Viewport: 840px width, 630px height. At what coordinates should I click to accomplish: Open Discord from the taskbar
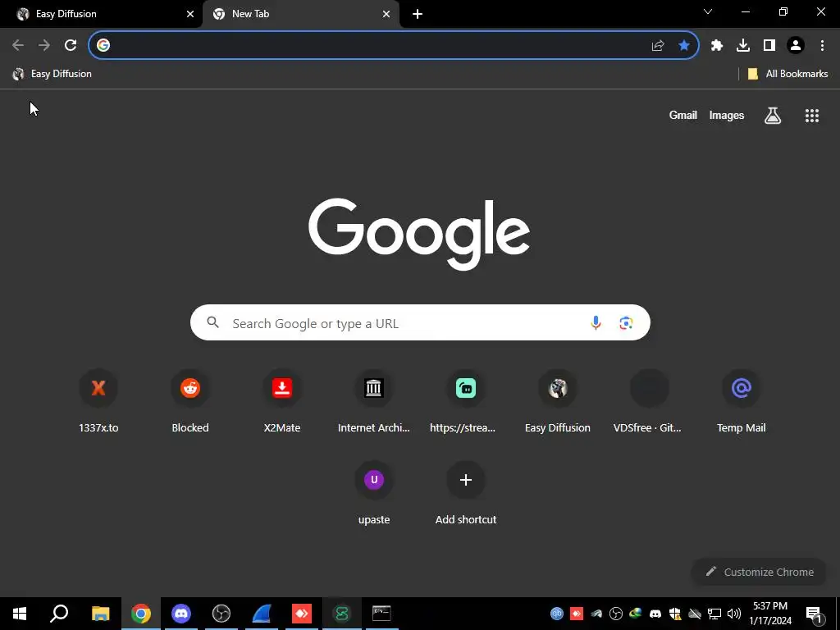tap(181, 614)
